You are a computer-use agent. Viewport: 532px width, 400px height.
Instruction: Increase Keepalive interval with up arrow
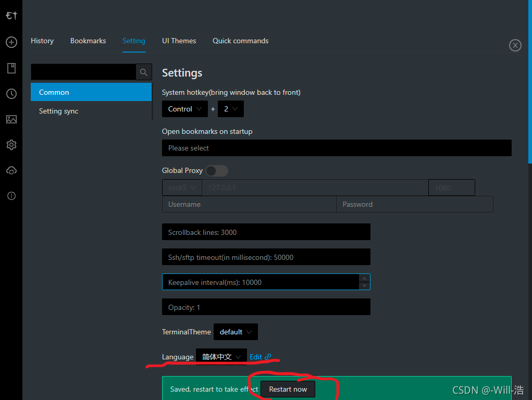point(364,278)
